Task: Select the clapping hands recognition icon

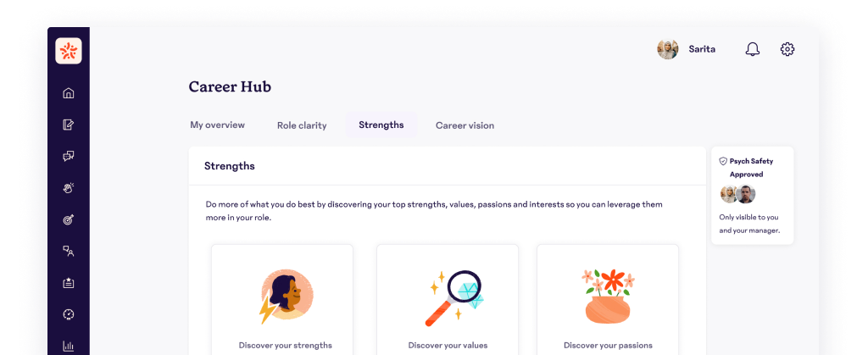Action: pos(69,188)
